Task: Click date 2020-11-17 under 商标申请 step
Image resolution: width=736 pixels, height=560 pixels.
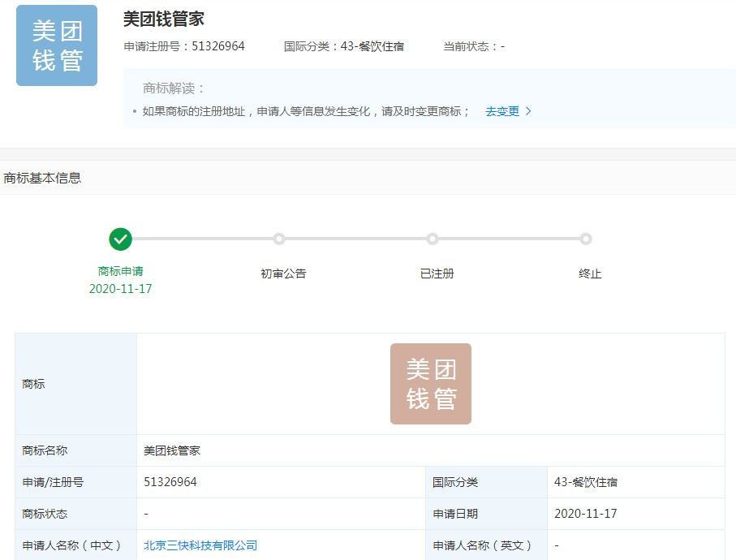Action: (121, 289)
